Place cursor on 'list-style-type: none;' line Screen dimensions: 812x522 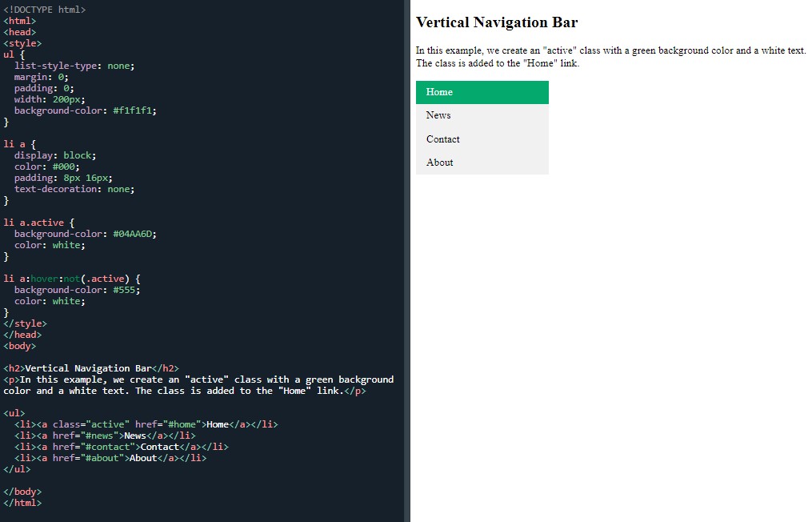74,66
